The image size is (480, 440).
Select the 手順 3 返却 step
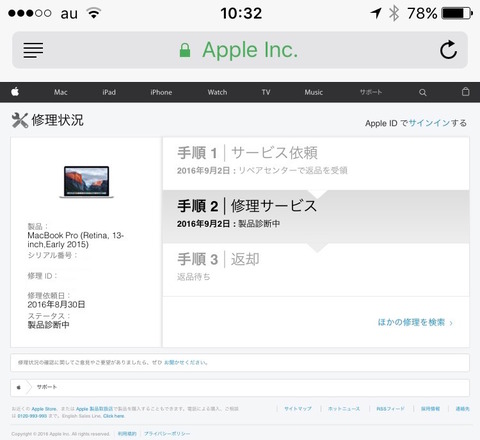[x=316, y=270]
